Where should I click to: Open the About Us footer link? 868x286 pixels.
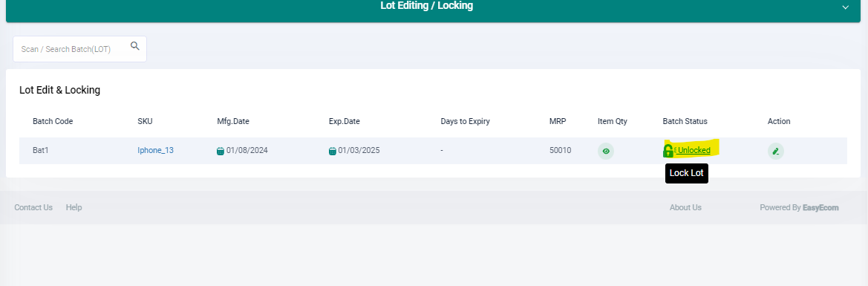point(685,207)
